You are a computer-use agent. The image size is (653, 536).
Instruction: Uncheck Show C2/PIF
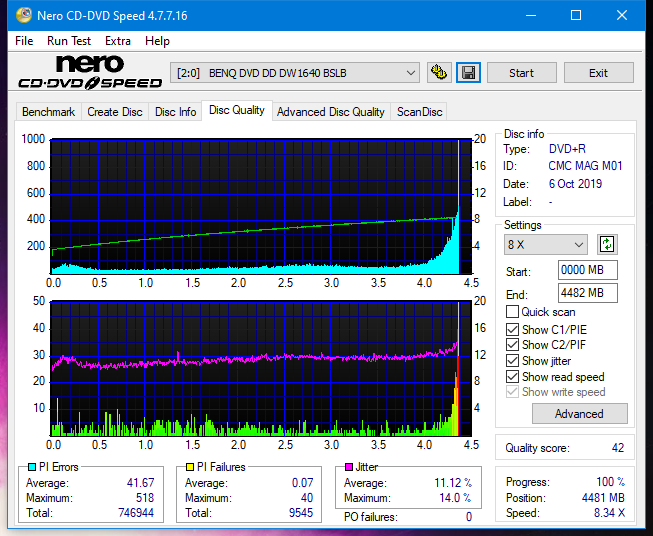(512, 345)
